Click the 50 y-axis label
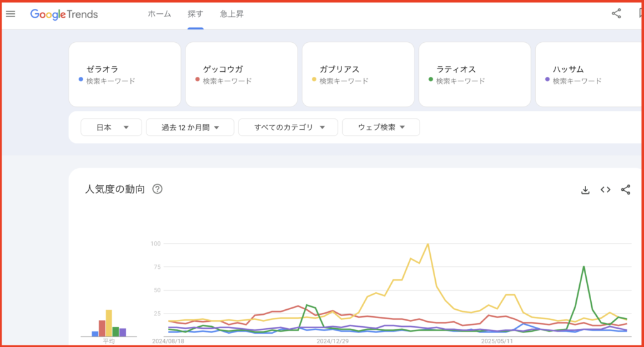 157,290
